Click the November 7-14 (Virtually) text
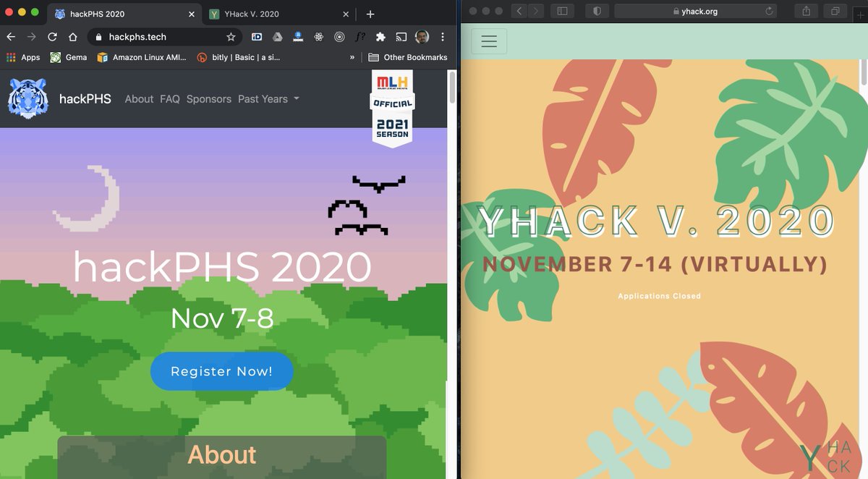868x479 pixels. click(x=655, y=264)
